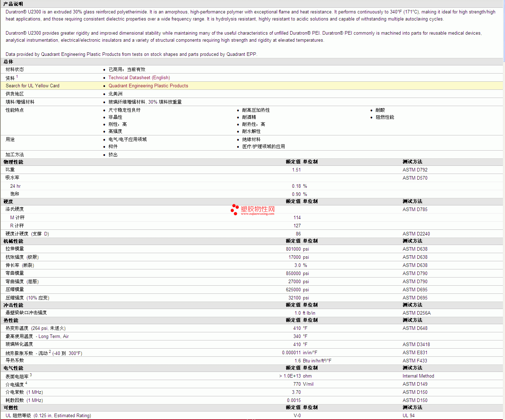Click the "比重" row label

(10, 170)
